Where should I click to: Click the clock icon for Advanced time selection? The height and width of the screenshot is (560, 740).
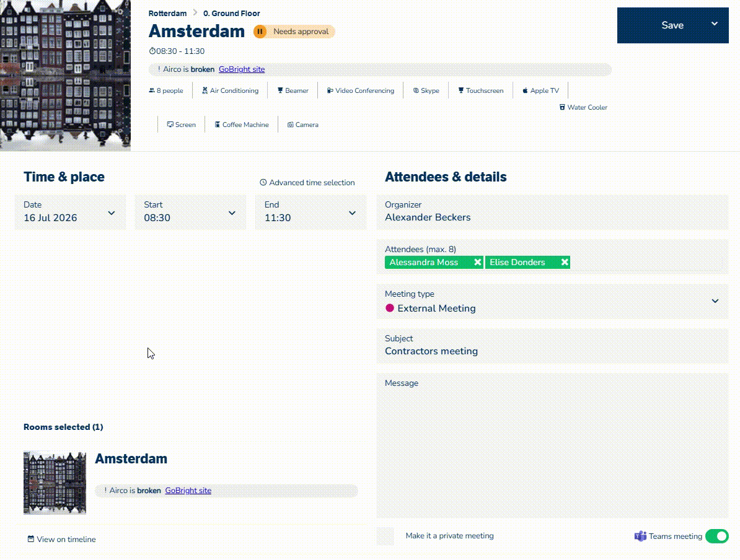(263, 182)
